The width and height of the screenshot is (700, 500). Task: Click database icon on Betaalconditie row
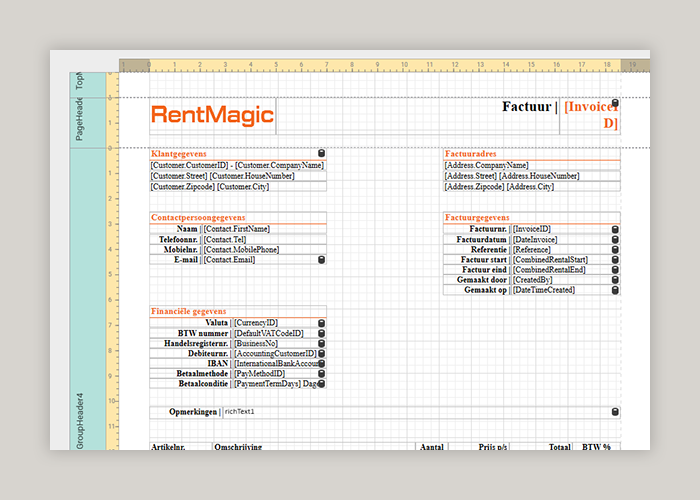tap(321, 383)
